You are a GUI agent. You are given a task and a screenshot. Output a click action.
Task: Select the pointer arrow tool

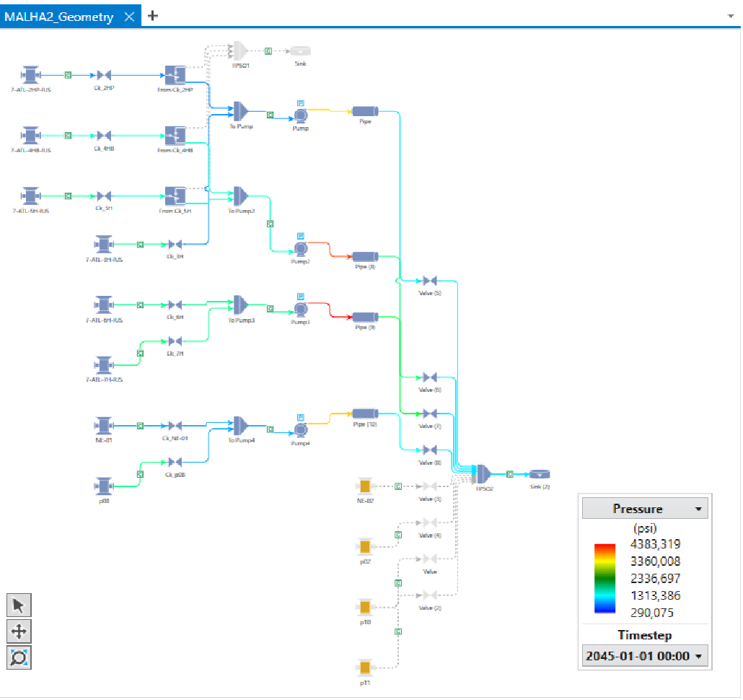click(x=19, y=605)
